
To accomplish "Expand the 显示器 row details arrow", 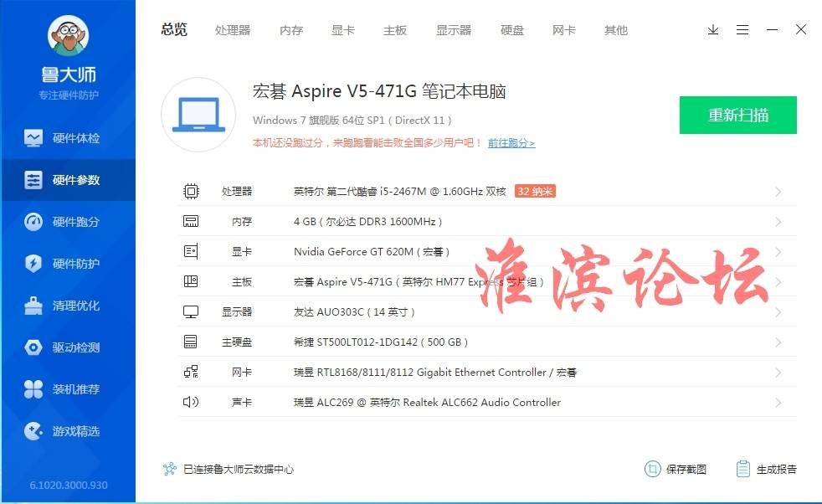I will tap(778, 312).
